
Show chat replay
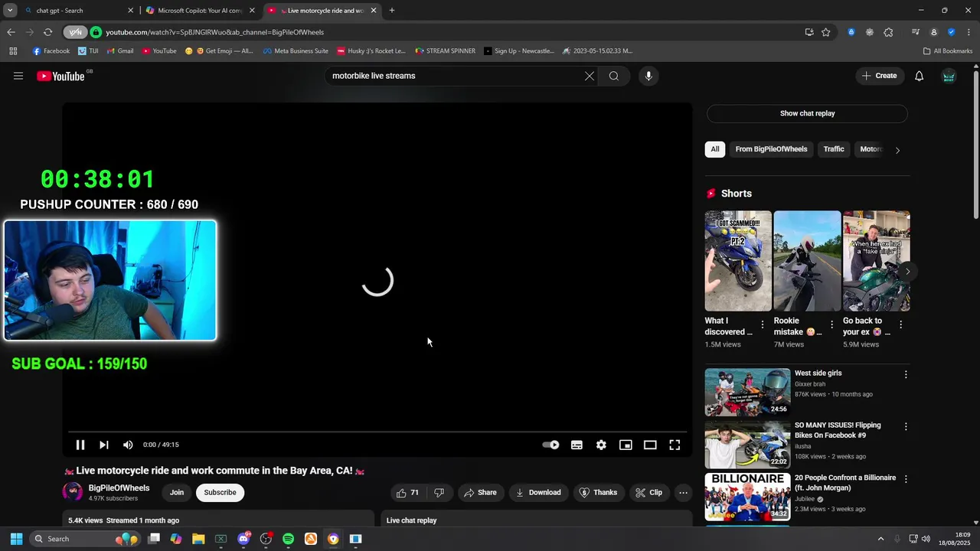click(x=807, y=113)
